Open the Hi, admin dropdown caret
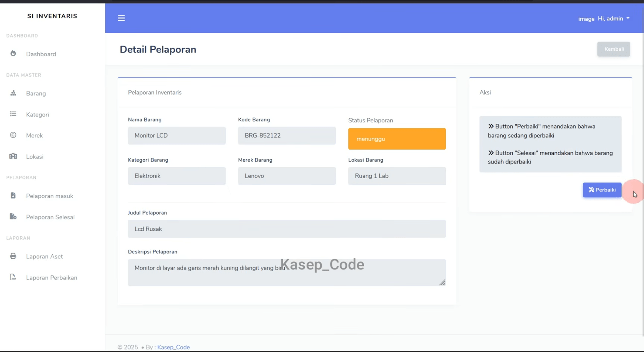This screenshot has height=352, width=644. [x=628, y=18]
